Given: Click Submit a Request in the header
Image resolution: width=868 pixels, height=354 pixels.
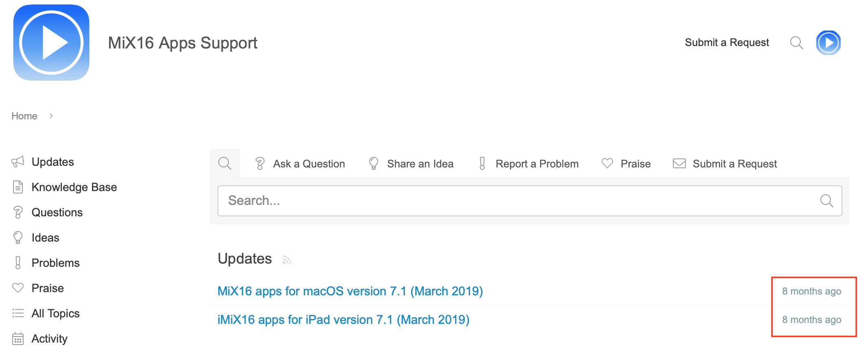Looking at the screenshot, I should 727,43.
